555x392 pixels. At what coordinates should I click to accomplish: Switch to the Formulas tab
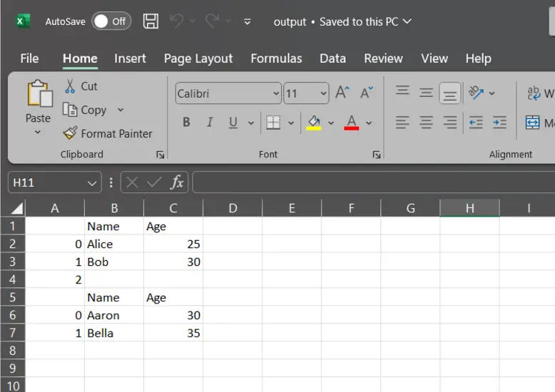[276, 58]
